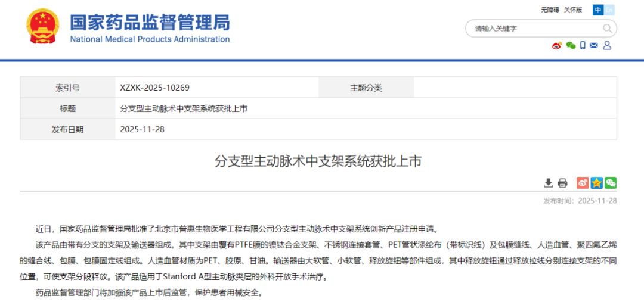The width and height of the screenshot is (644, 305).
Task: Click the 主题分类 label cell
Action: click(x=366, y=88)
